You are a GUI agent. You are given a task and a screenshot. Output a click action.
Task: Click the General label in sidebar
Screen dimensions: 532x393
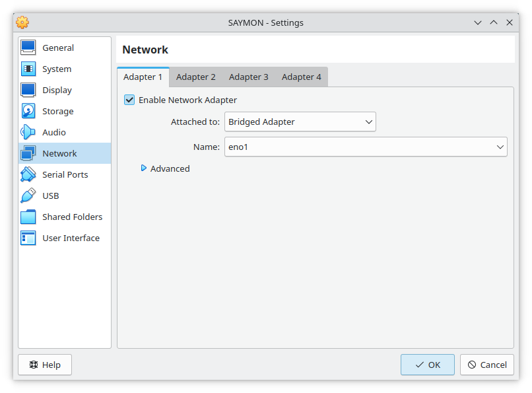pos(58,48)
